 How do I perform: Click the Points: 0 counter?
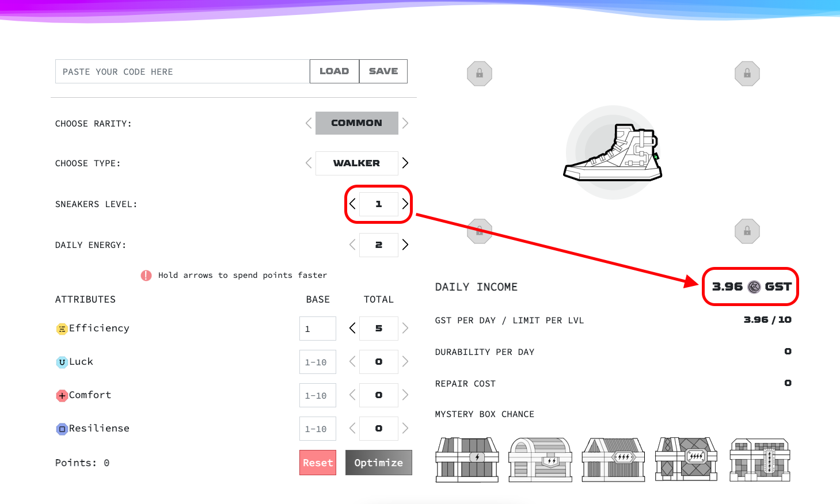pos(82,463)
